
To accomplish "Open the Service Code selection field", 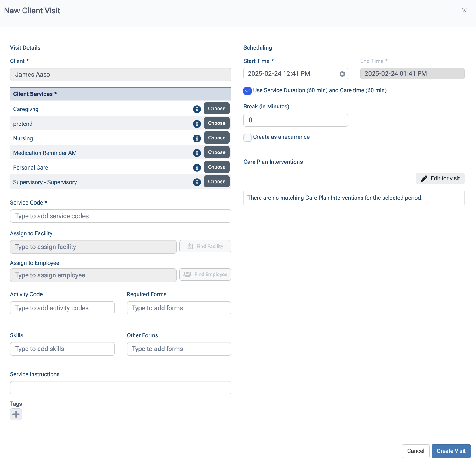I will pyautogui.click(x=121, y=216).
